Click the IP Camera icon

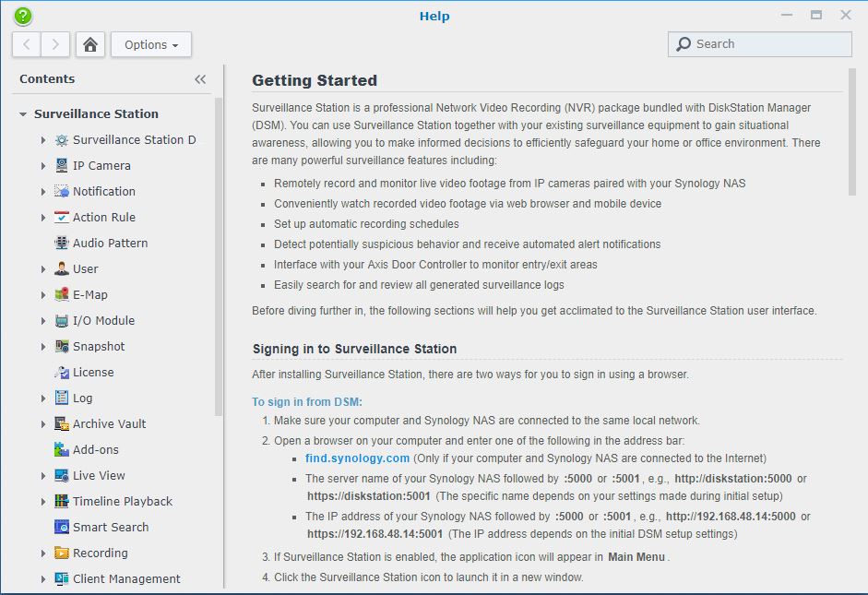[x=62, y=165]
